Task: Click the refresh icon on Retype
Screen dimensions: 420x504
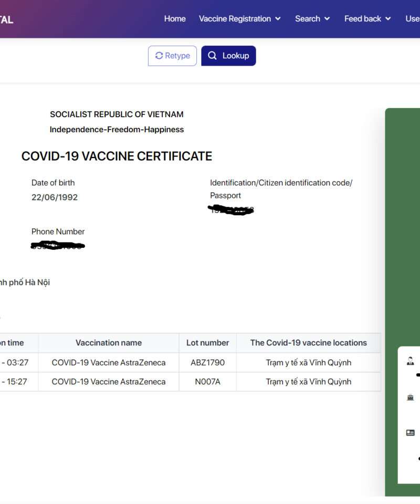Action: tap(159, 56)
